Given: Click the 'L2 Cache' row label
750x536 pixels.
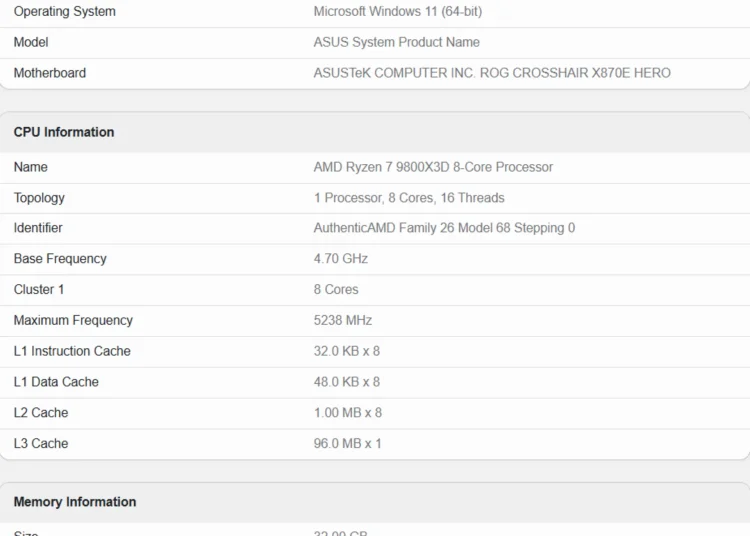Looking at the screenshot, I should coord(41,413).
